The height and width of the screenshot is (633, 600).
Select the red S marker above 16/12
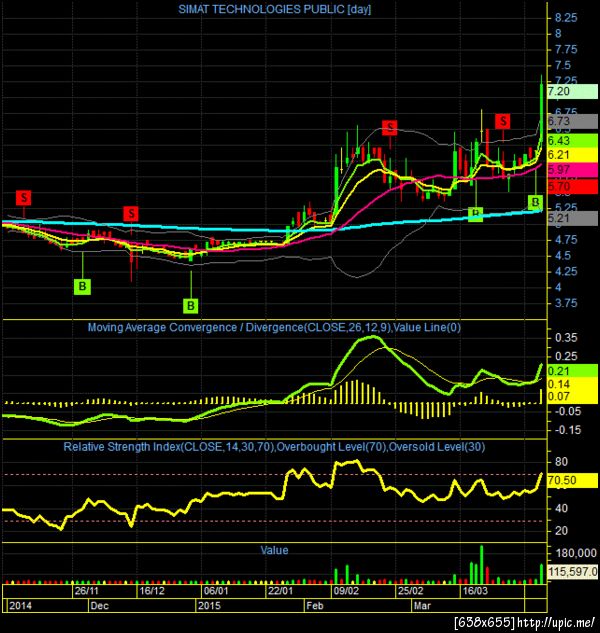(x=131, y=214)
